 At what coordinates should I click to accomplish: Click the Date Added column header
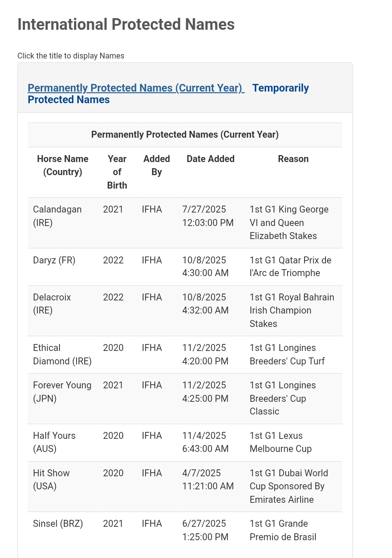[x=211, y=159]
